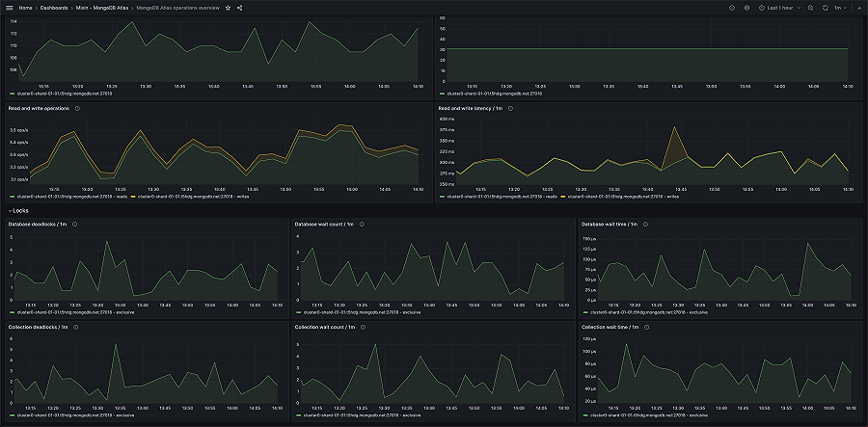Viewport: 868px width, 427px height.
Task: Click the zoom out time range icon
Action: click(x=811, y=8)
